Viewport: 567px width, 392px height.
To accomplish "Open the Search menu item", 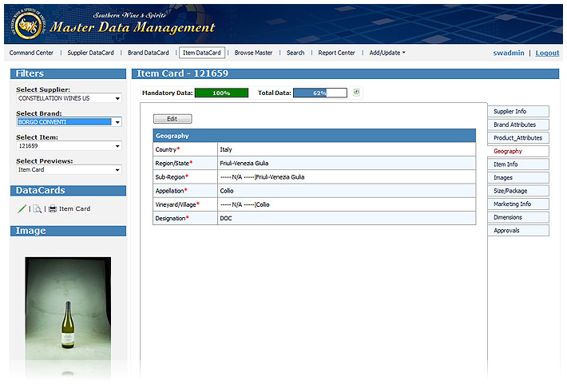I will (295, 53).
